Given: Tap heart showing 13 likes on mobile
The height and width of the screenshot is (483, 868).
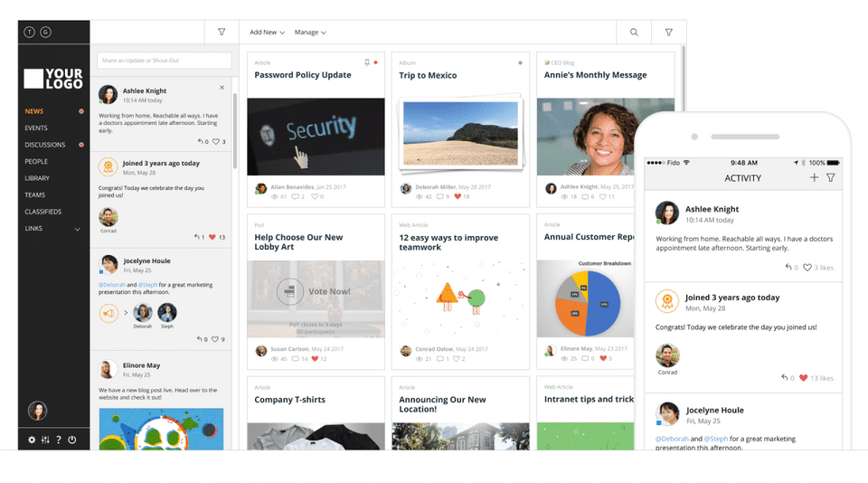Looking at the screenshot, I should tap(803, 378).
